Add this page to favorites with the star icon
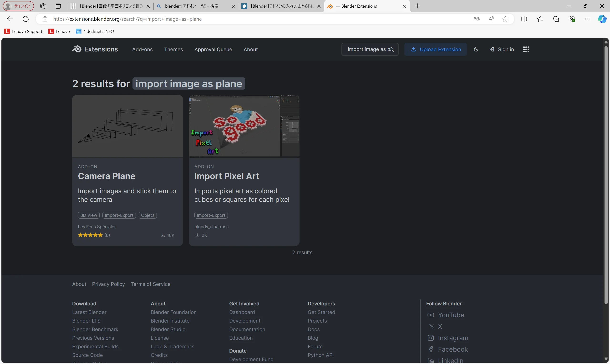Image resolution: width=610 pixels, height=364 pixels. click(505, 19)
